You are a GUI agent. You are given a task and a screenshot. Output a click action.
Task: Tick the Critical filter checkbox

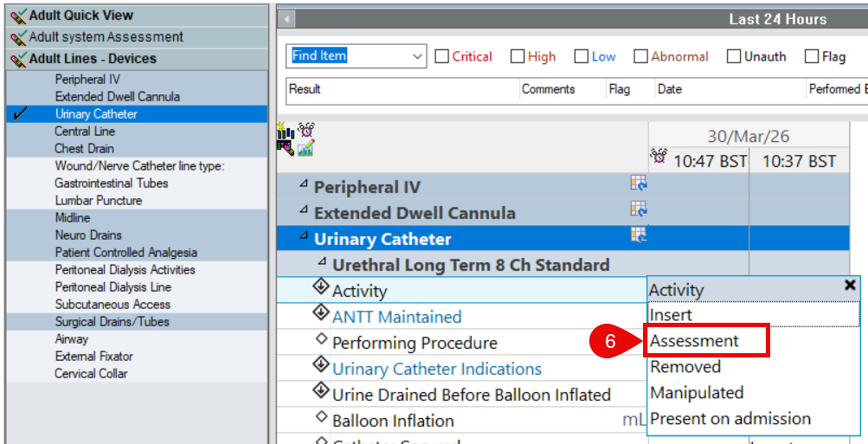442,57
